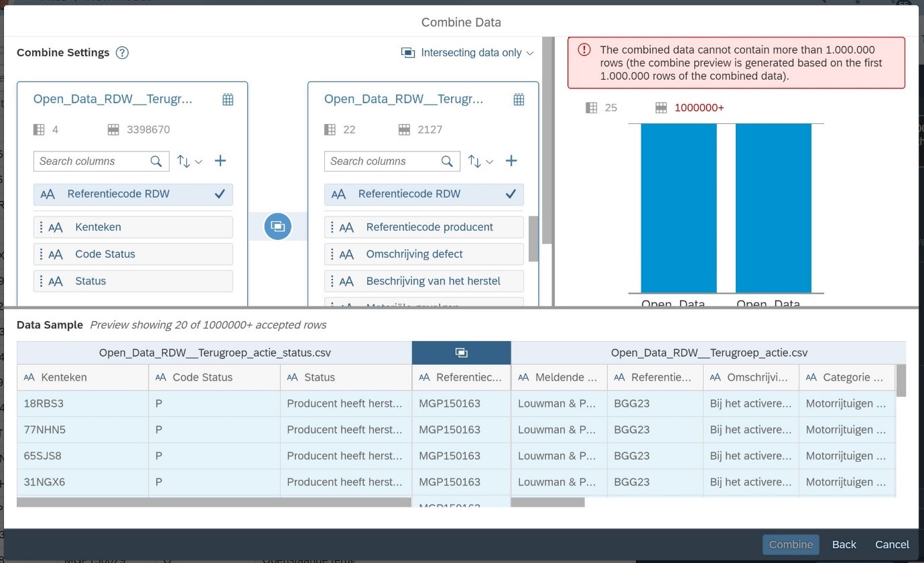
Task: Click drag handle icon beside Kenteken column
Action: (x=42, y=227)
